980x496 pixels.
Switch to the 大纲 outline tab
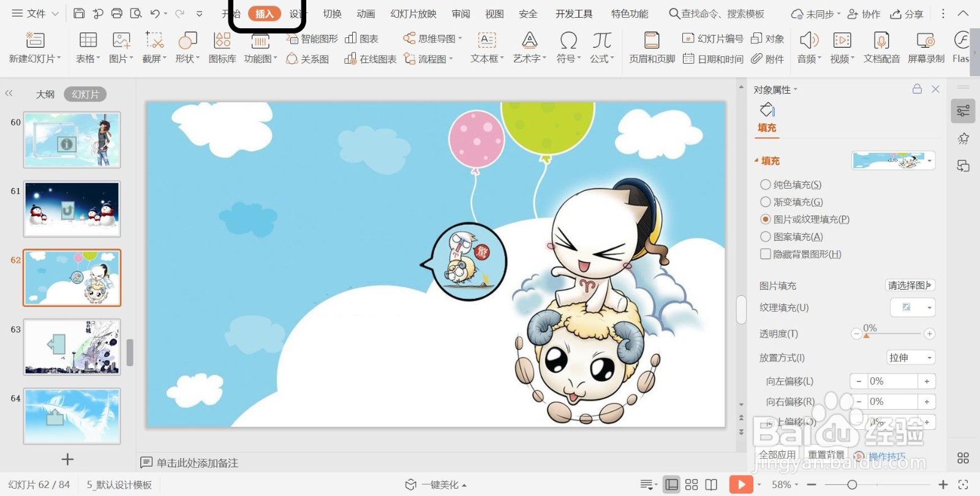[45, 94]
